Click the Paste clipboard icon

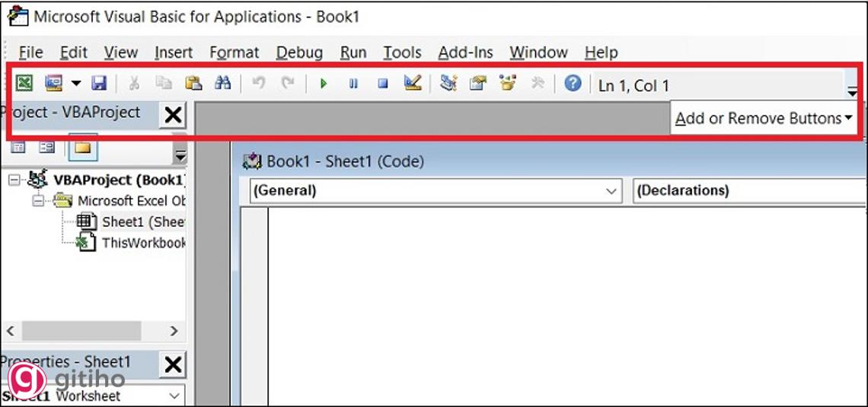click(x=193, y=84)
